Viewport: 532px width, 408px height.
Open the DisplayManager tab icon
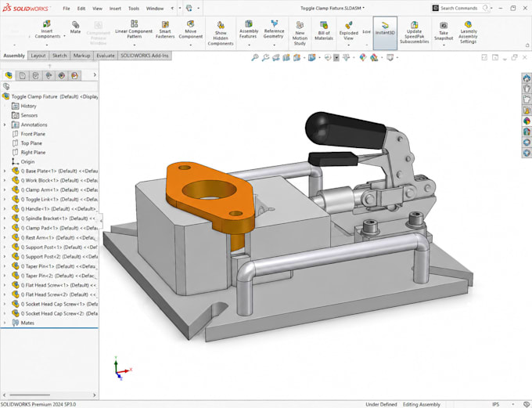pos(62,75)
